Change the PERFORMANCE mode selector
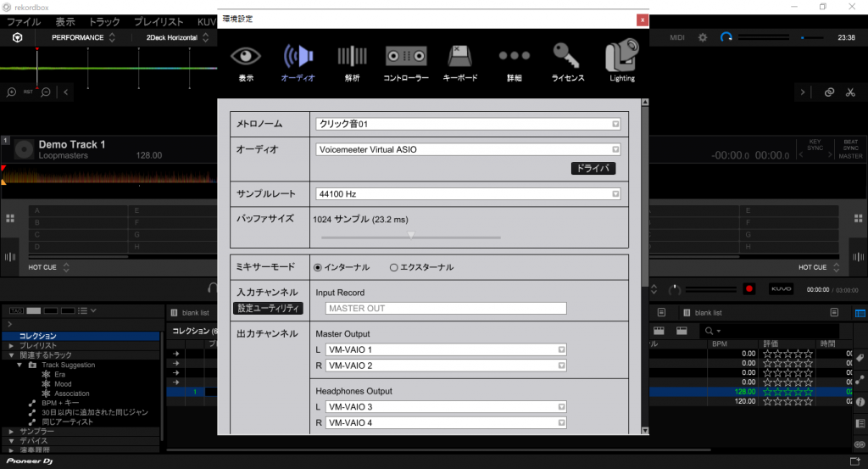The height and width of the screenshot is (469, 868). 83,37
